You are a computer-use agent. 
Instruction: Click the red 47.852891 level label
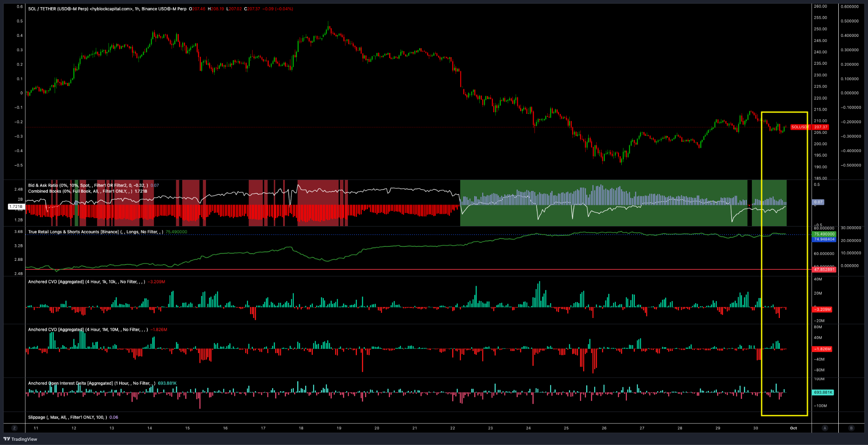[823, 269]
